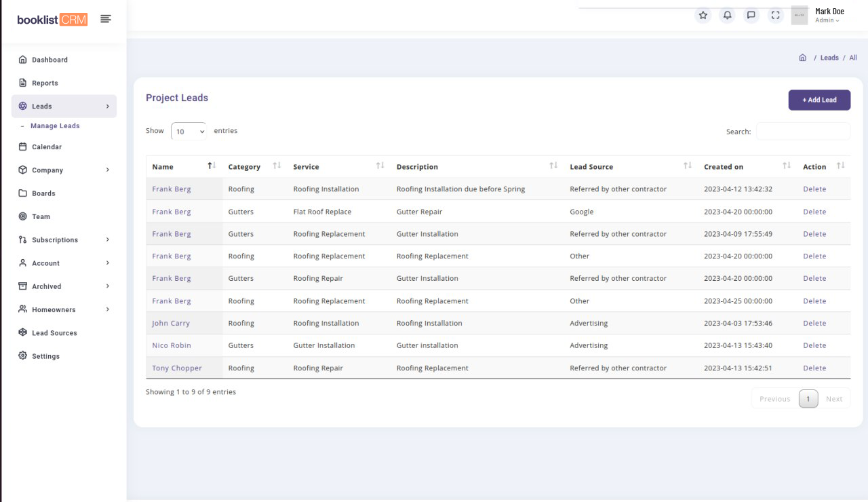Click the star favorites icon

pos(703,15)
